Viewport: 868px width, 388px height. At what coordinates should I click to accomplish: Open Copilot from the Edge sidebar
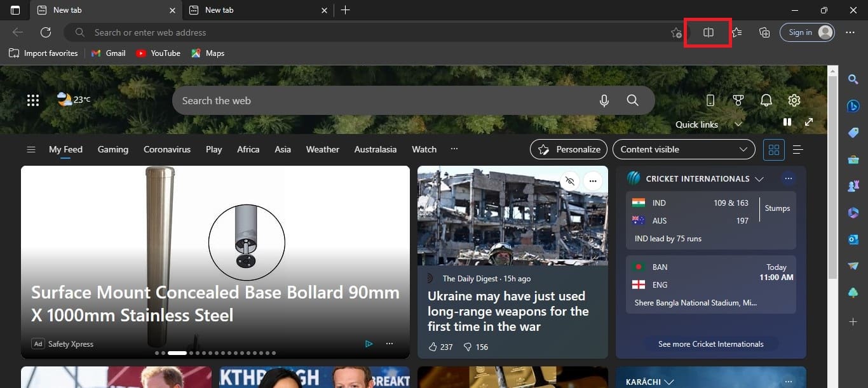pyautogui.click(x=853, y=106)
